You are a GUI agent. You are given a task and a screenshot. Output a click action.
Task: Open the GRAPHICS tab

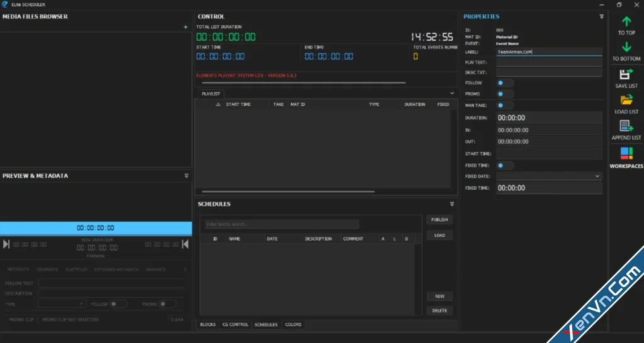pos(156,269)
